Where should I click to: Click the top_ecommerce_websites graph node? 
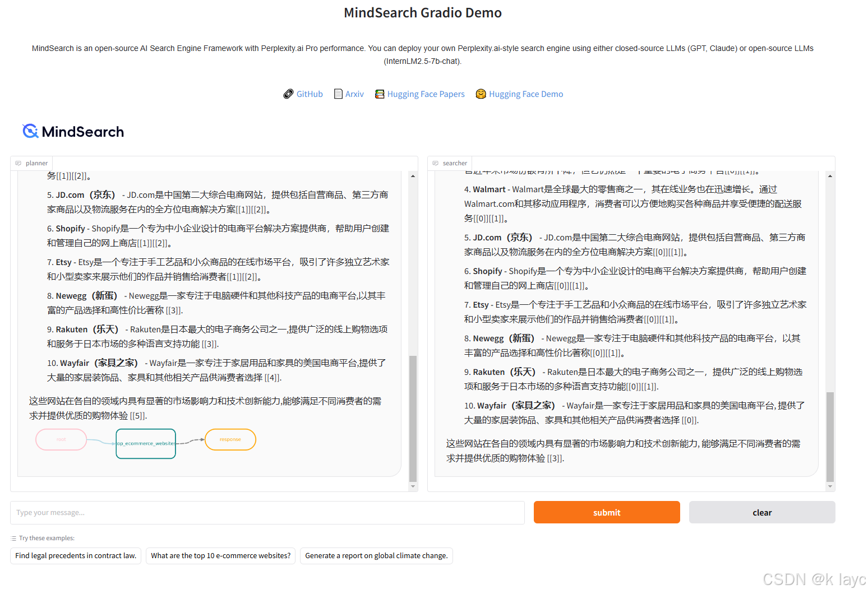click(x=146, y=443)
